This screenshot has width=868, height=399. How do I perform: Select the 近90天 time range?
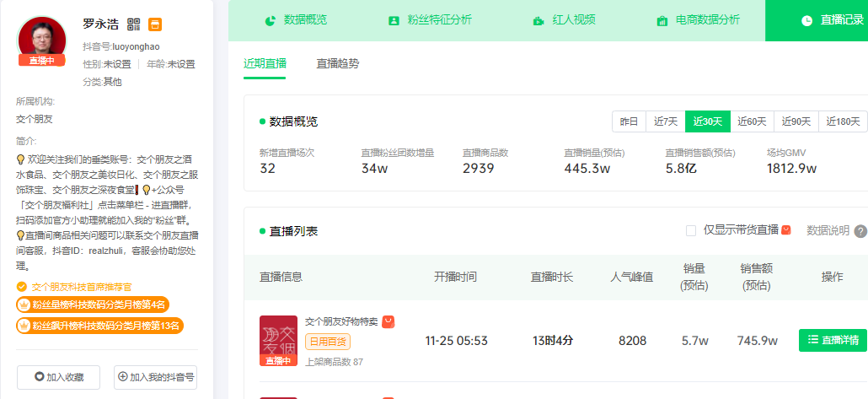(x=796, y=121)
